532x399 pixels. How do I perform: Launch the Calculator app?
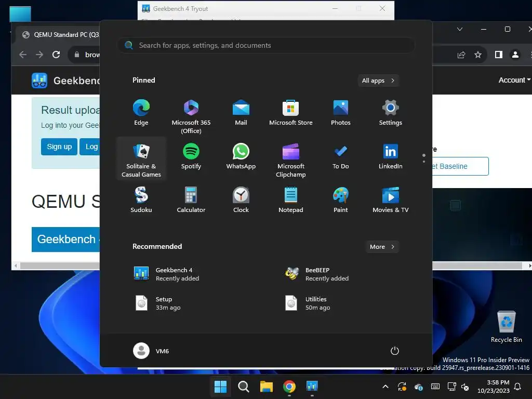click(x=191, y=200)
